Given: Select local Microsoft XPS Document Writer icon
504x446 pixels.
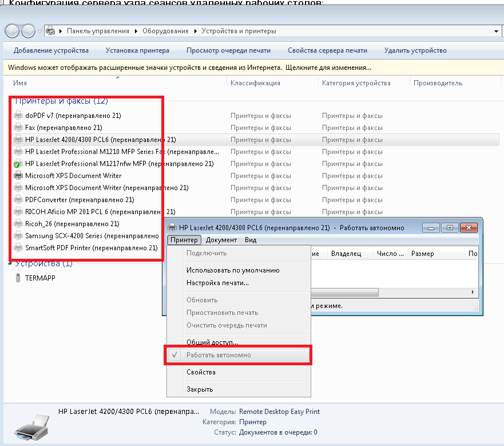Looking at the screenshot, I should [18, 176].
